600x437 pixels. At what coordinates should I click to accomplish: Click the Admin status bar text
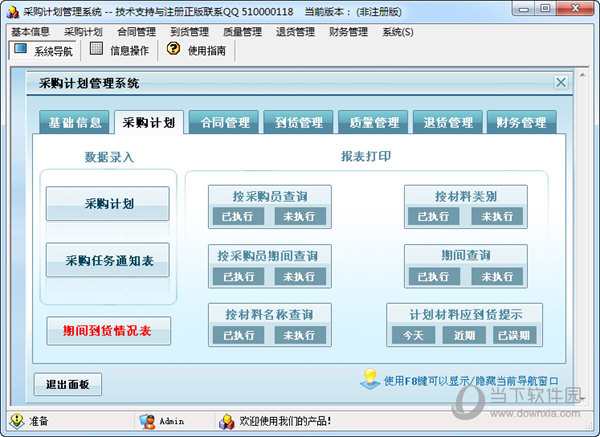tap(172, 421)
